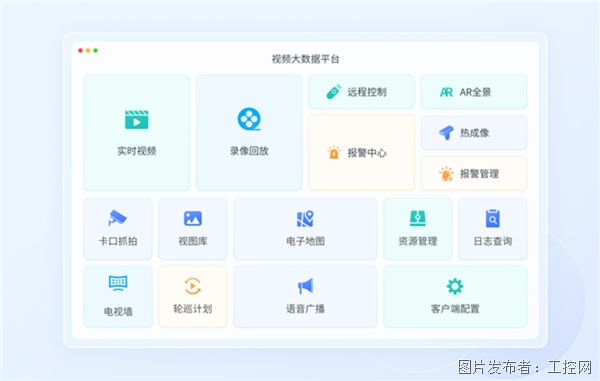600x381 pixels.
Task: Click the 卡口抓拍 label
Action: coord(118,241)
